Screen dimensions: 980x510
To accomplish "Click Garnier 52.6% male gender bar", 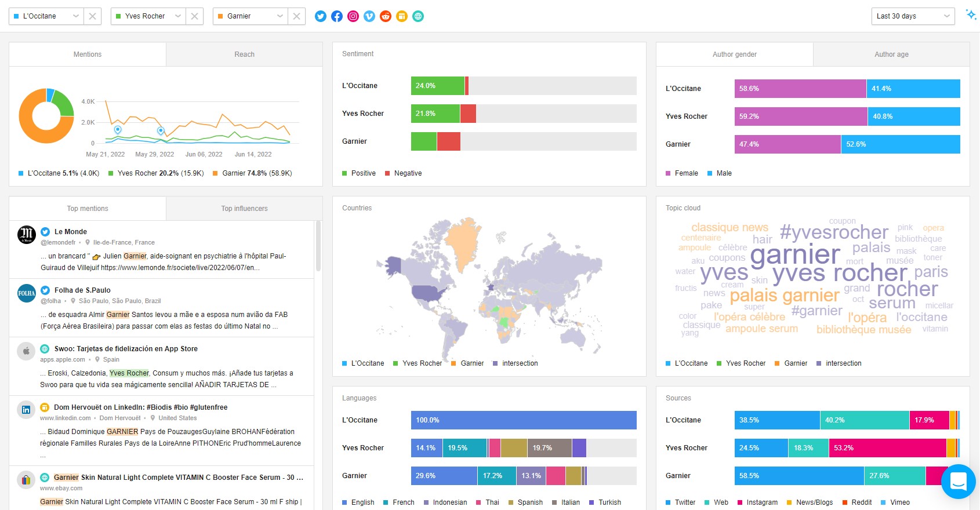I will [901, 144].
